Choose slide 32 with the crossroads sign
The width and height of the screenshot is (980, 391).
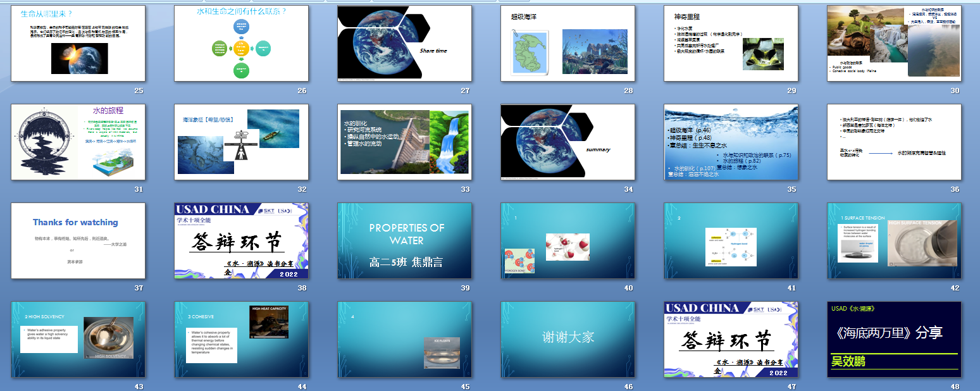coord(242,142)
